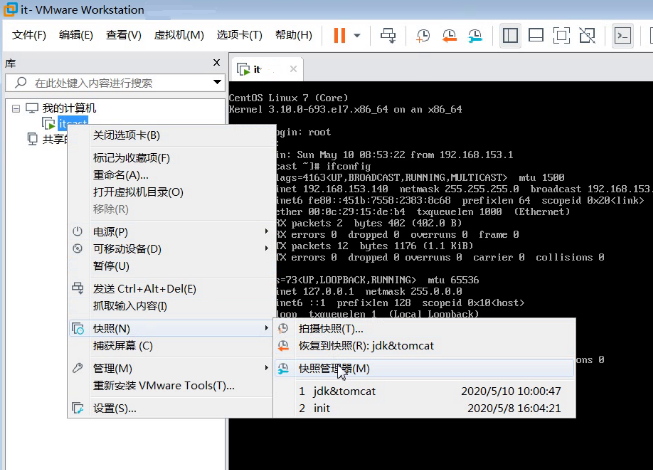The image size is (653, 470).
Task: Choose 重命名(A)... in the context menu
Action: 171,175
